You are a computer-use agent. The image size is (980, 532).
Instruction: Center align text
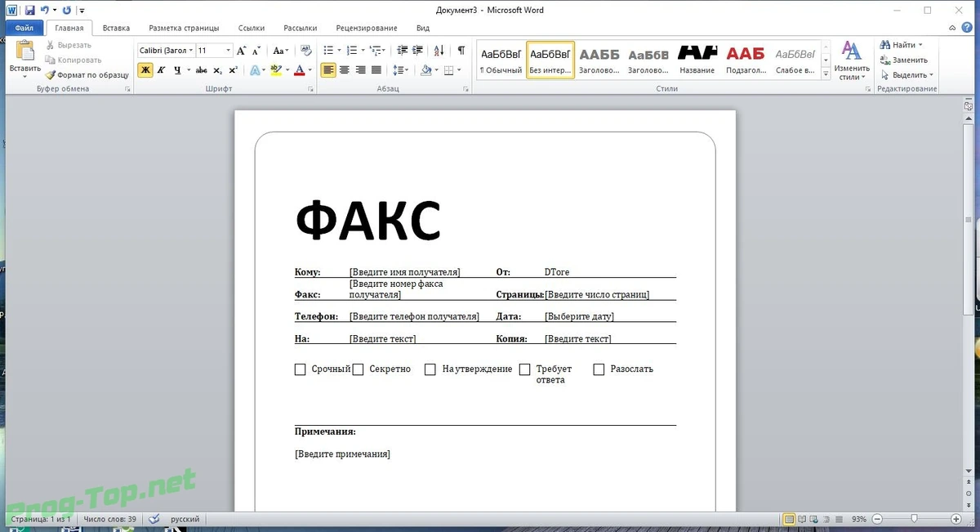click(345, 70)
